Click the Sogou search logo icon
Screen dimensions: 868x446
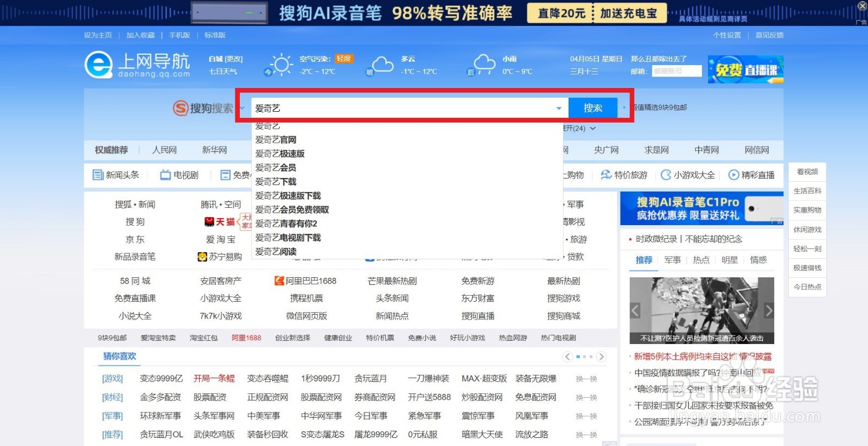181,108
